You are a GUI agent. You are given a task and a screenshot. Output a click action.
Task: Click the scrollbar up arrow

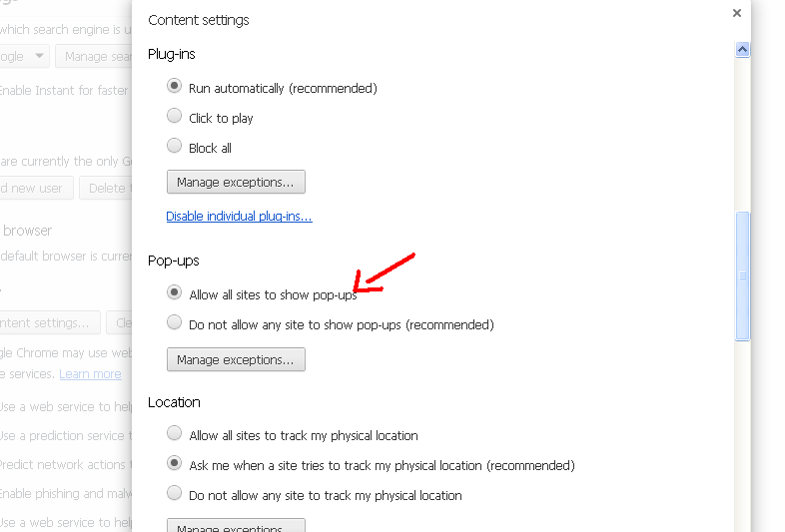coord(742,49)
